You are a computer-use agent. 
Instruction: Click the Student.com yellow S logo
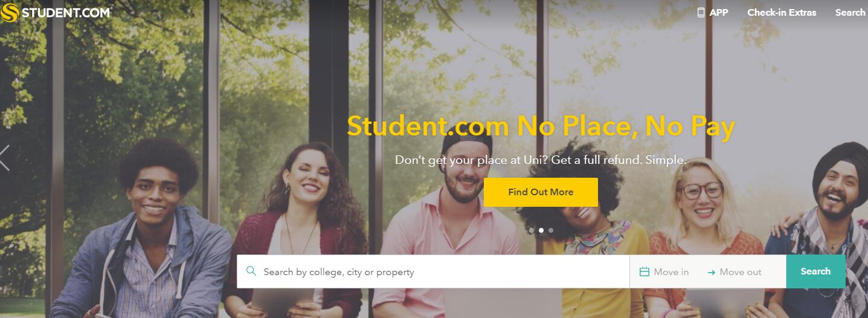(10, 12)
